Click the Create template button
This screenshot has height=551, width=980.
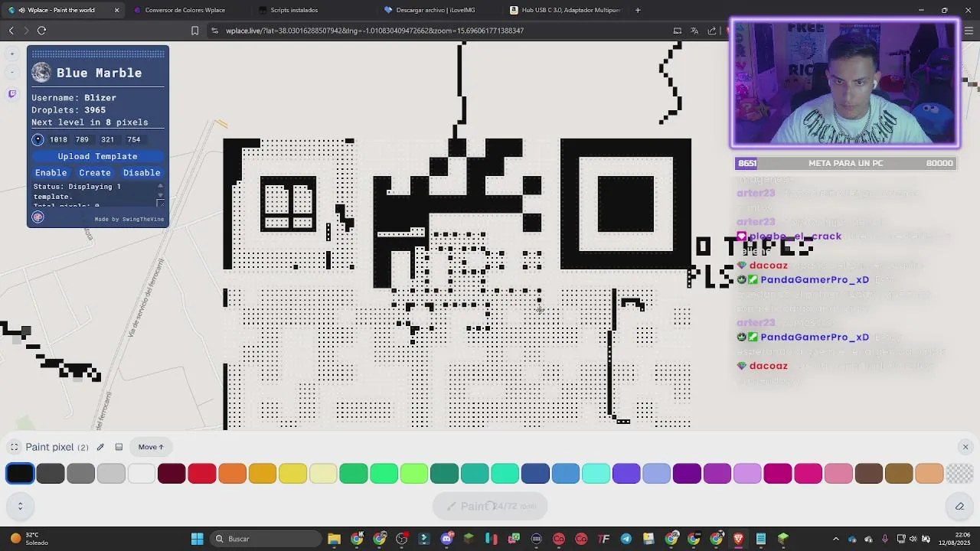click(95, 173)
